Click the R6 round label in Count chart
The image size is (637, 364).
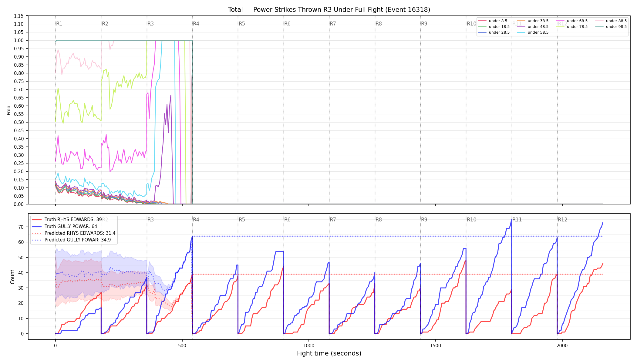click(x=288, y=220)
